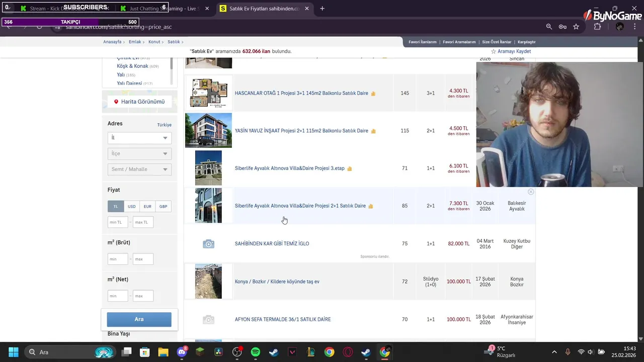The width and height of the screenshot is (644, 362).
Task: Select Yalı category link
Action: (x=121, y=74)
